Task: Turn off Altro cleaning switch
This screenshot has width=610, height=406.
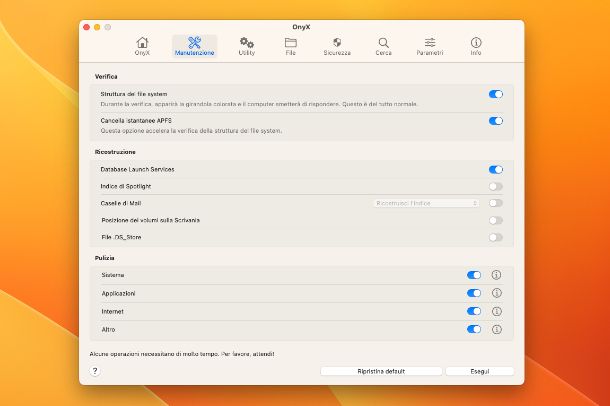Action: [x=474, y=329]
